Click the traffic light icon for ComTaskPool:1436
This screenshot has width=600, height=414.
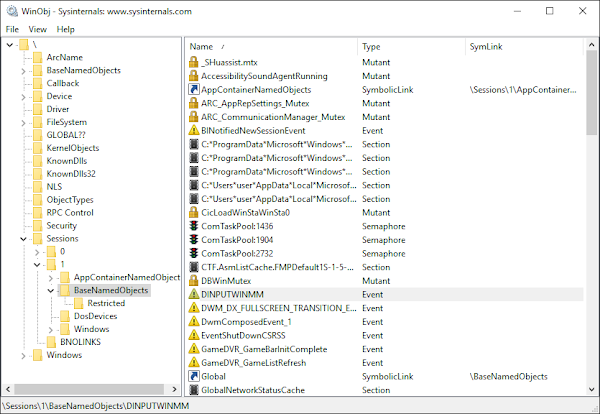coord(194,227)
